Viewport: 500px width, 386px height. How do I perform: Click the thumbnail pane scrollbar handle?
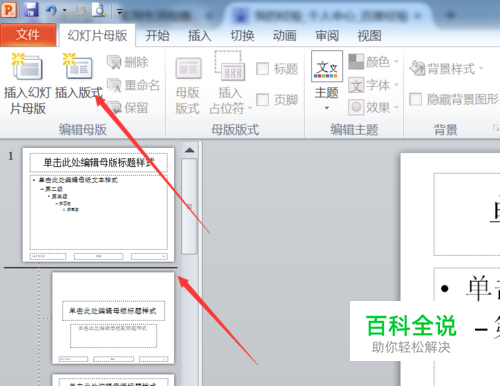coord(189,207)
